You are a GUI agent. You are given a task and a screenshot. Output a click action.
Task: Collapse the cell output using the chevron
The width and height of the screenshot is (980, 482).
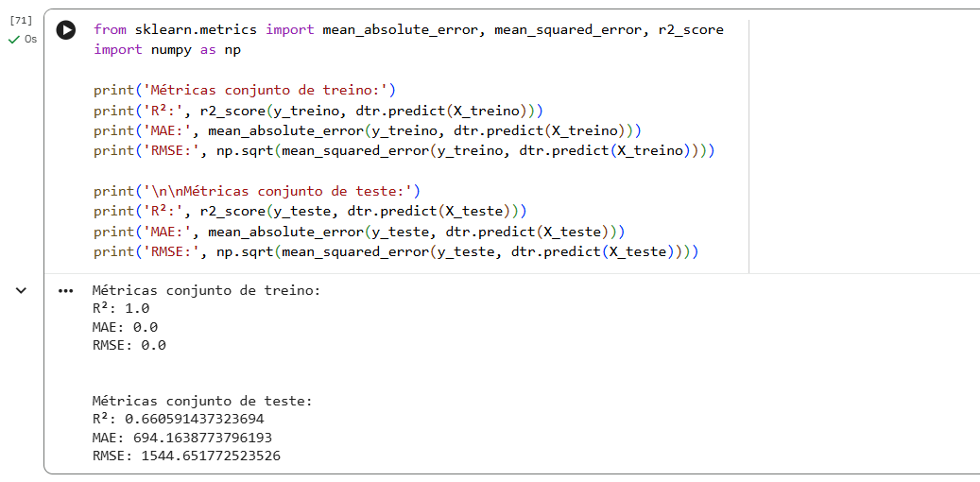coord(21,291)
